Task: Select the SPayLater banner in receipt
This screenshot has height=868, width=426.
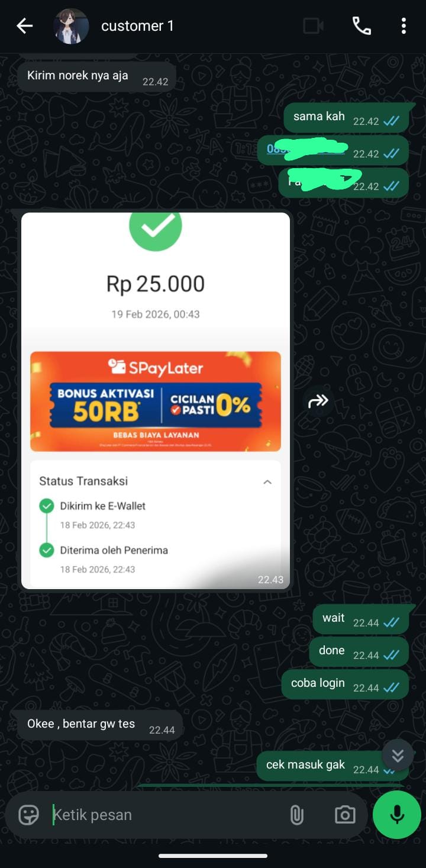Action: (156, 401)
